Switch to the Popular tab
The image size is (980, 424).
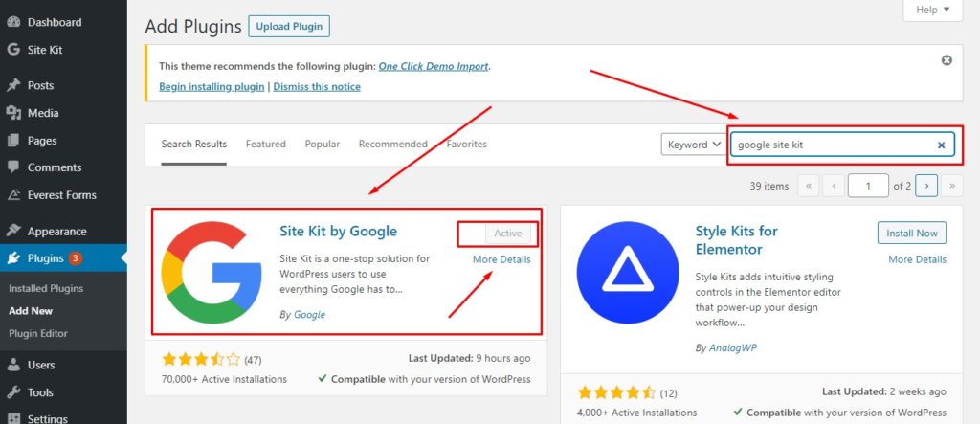pyautogui.click(x=322, y=145)
